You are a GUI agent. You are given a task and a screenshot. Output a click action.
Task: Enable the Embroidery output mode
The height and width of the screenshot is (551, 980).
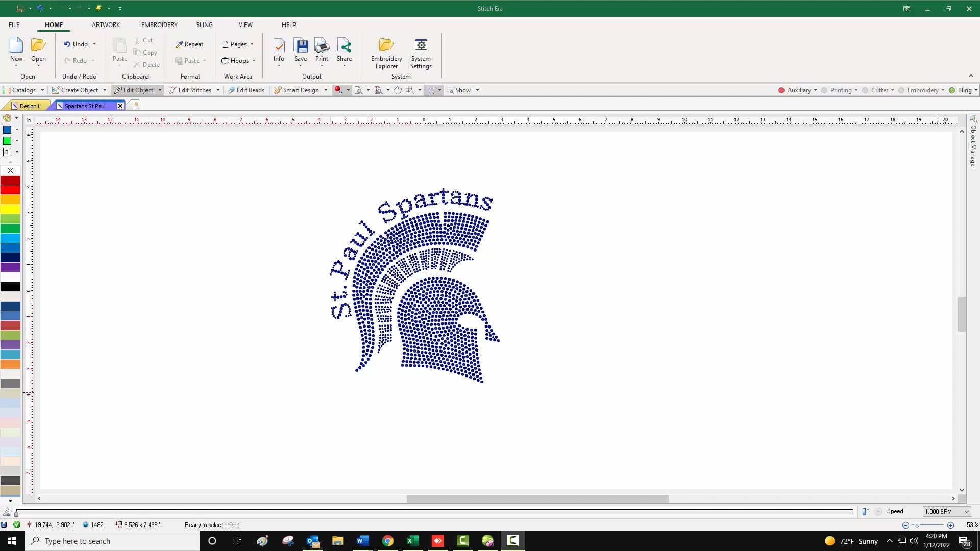pos(921,90)
